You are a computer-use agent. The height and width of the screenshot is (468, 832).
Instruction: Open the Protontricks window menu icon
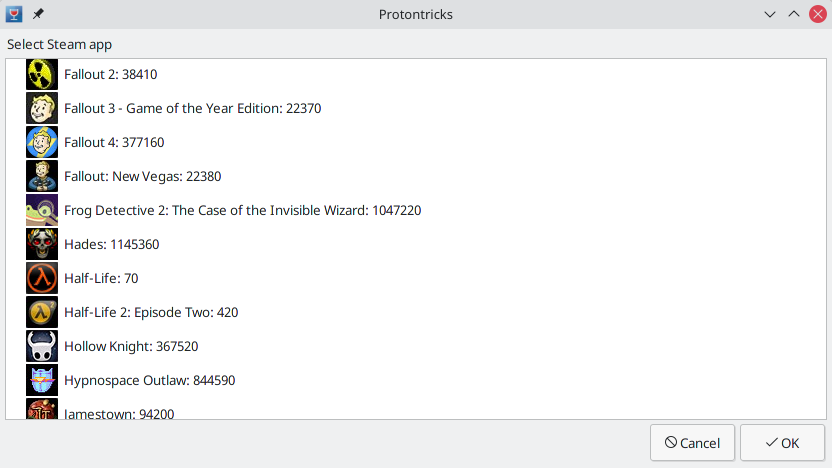[15, 14]
